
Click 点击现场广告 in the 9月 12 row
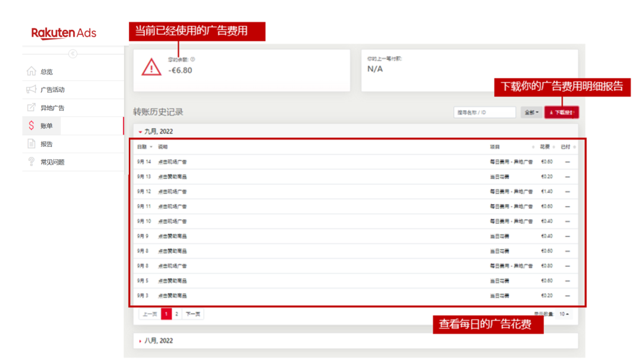click(x=172, y=192)
